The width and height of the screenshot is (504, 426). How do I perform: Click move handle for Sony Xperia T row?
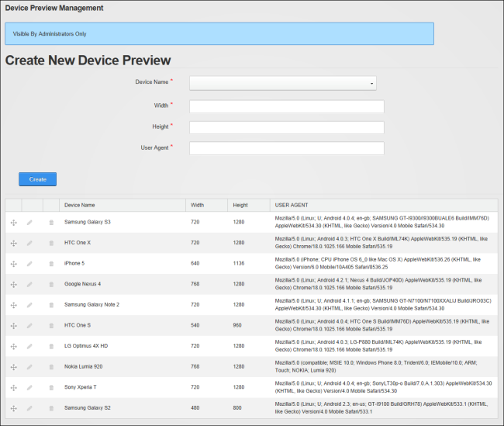coord(13,388)
